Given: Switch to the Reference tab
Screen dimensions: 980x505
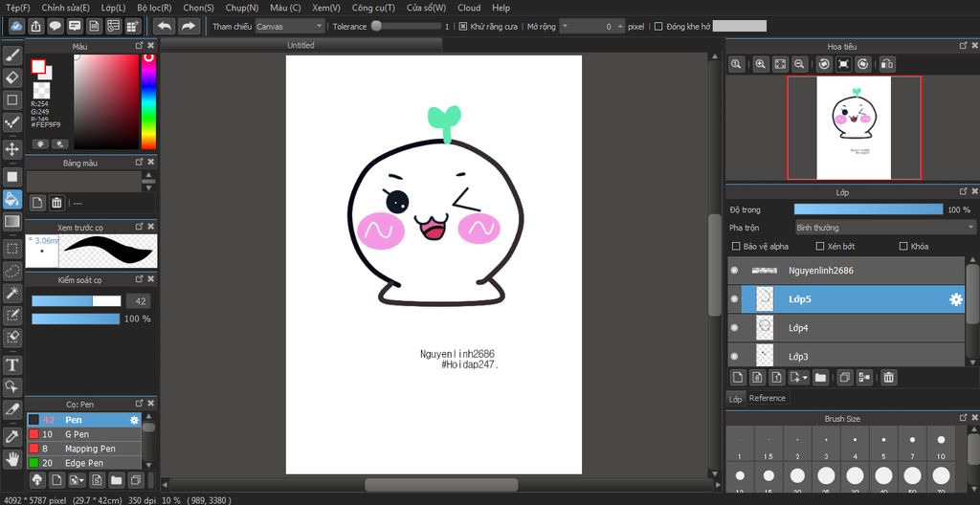Looking at the screenshot, I should pos(767,398).
